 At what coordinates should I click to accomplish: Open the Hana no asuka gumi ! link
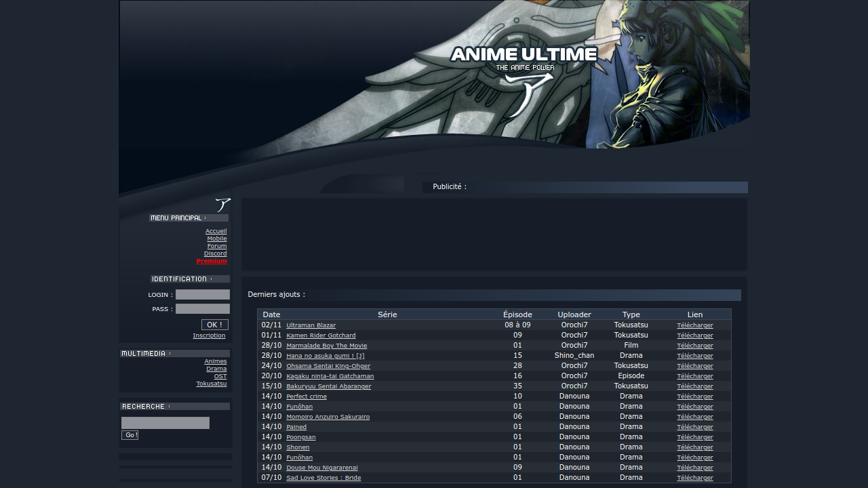(325, 356)
